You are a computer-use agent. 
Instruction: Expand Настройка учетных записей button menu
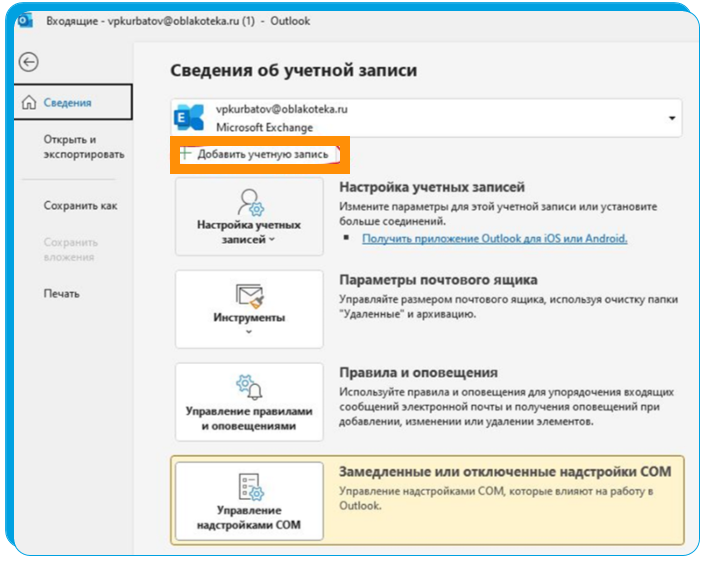tap(249, 217)
